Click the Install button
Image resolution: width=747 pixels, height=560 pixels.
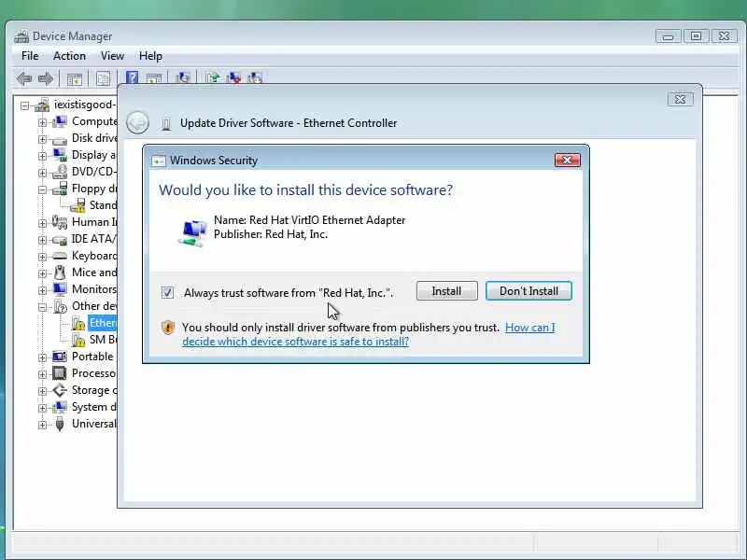click(x=447, y=291)
